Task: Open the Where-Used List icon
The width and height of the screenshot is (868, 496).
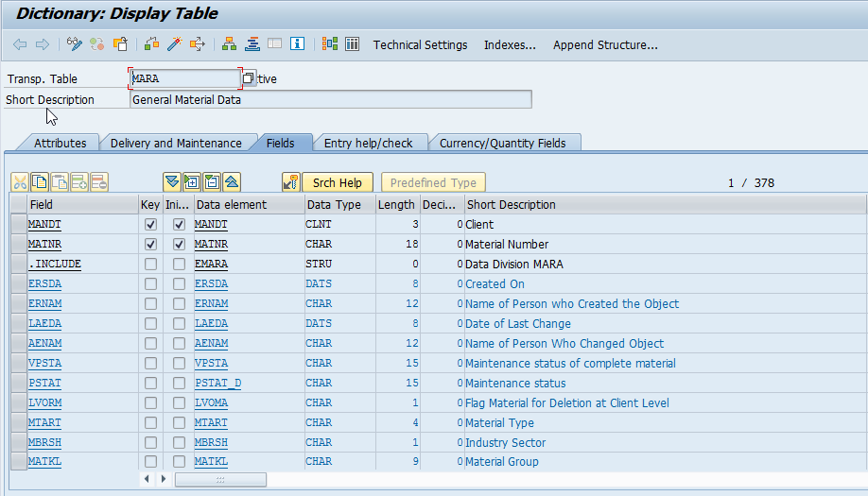Action: (x=198, y=44)
